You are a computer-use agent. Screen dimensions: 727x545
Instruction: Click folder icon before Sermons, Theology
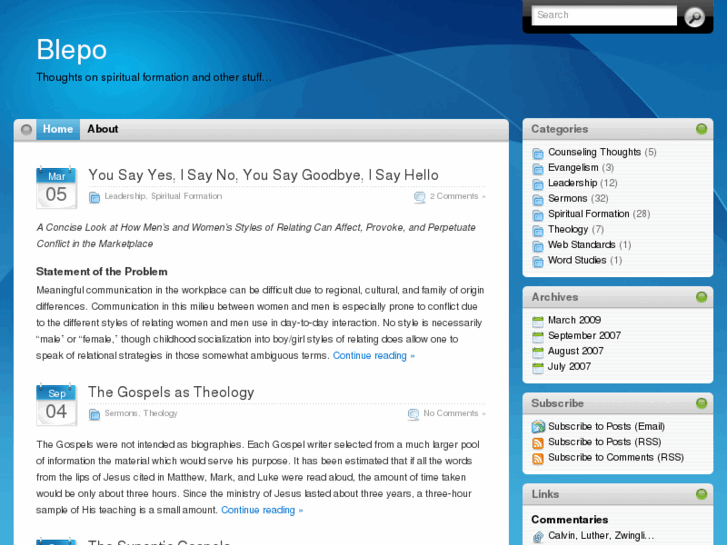click(x=94, y=414)
